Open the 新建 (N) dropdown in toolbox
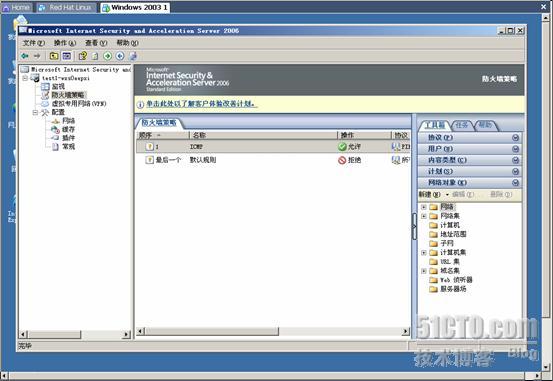The width and height of the screenshot is (553, 381). pos(433,194)
